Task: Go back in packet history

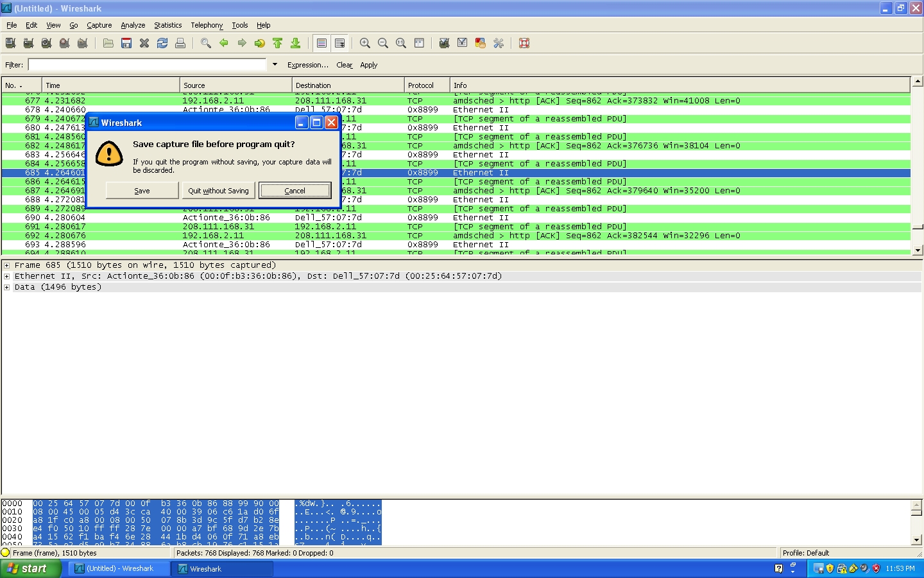Action: pos(224,43)
